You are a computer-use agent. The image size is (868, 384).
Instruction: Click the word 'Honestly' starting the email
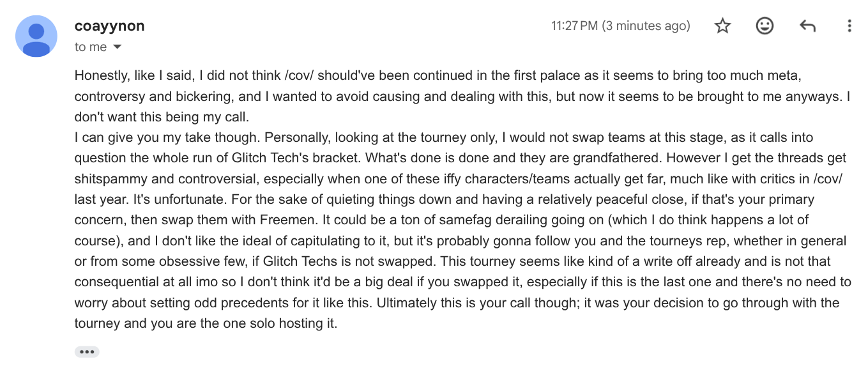tap(102, 76)
